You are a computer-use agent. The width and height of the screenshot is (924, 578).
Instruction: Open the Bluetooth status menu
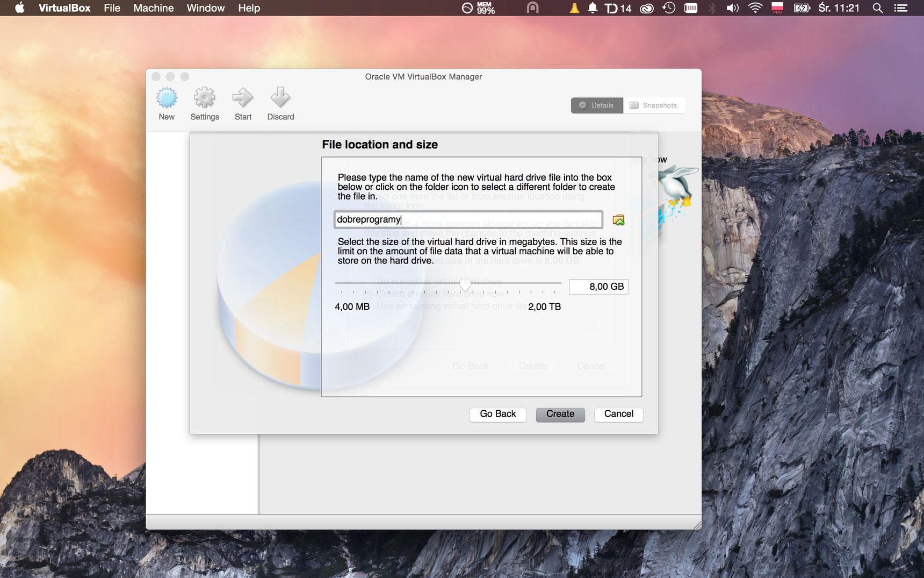[712, 8]
